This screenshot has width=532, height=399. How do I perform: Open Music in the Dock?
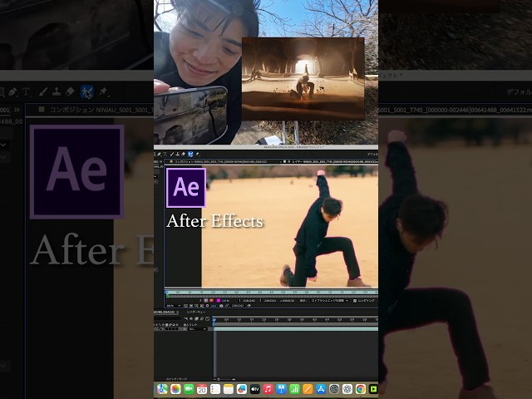coord(268,389)
